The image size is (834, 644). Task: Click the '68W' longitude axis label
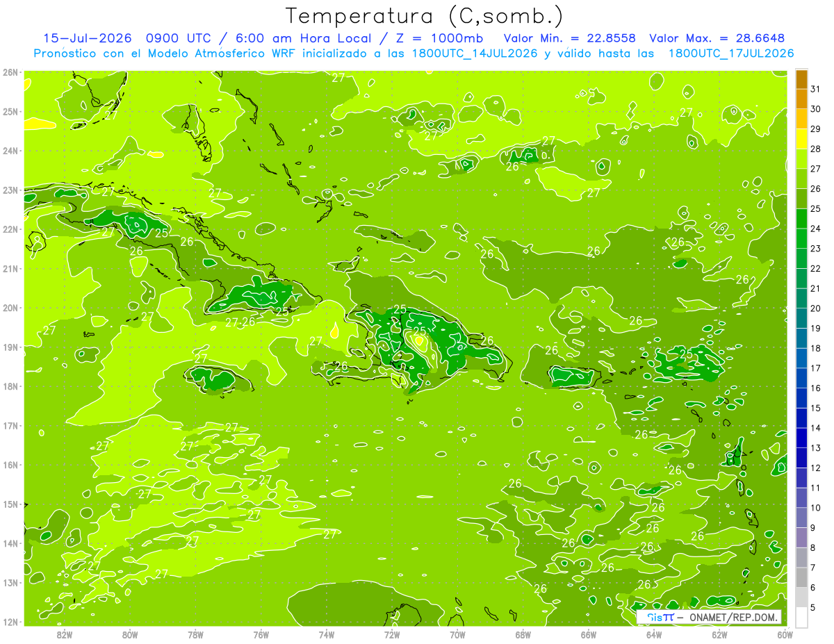[523, 634]
